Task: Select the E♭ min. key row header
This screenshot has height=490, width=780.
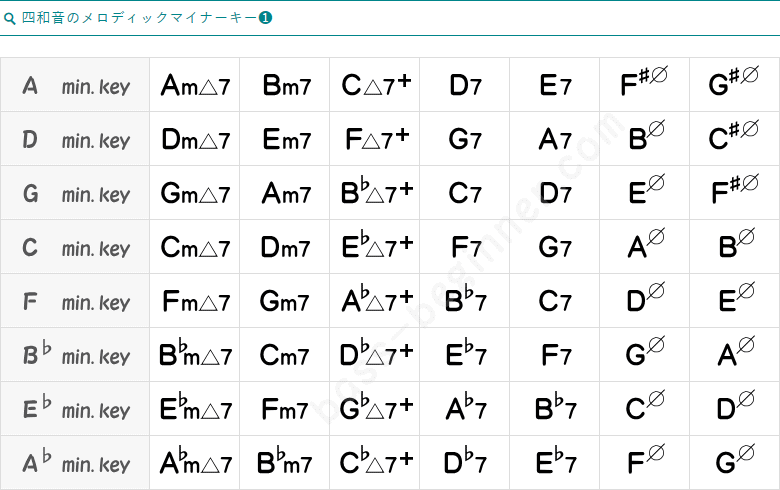Action: coord(76,410)
